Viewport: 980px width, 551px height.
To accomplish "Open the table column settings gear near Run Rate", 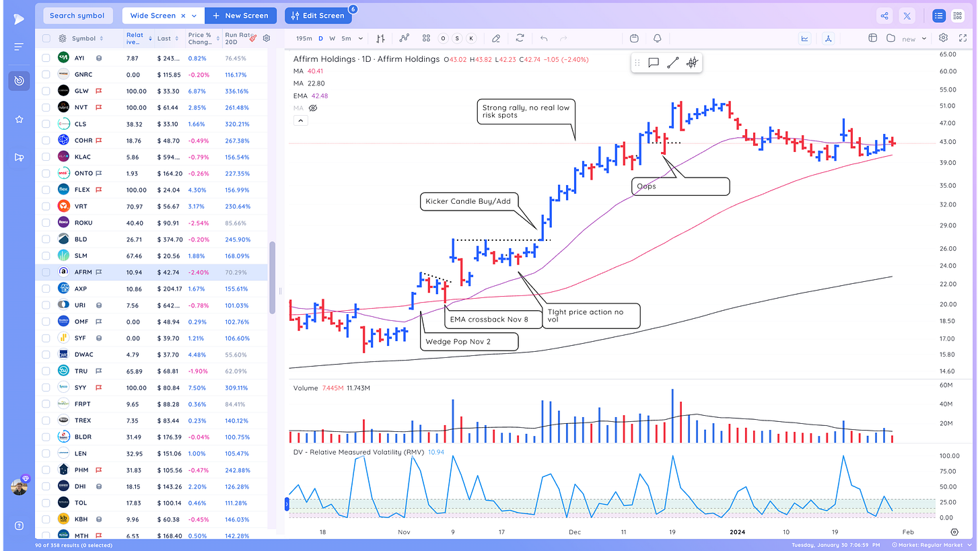I will (x=267, y=38).
